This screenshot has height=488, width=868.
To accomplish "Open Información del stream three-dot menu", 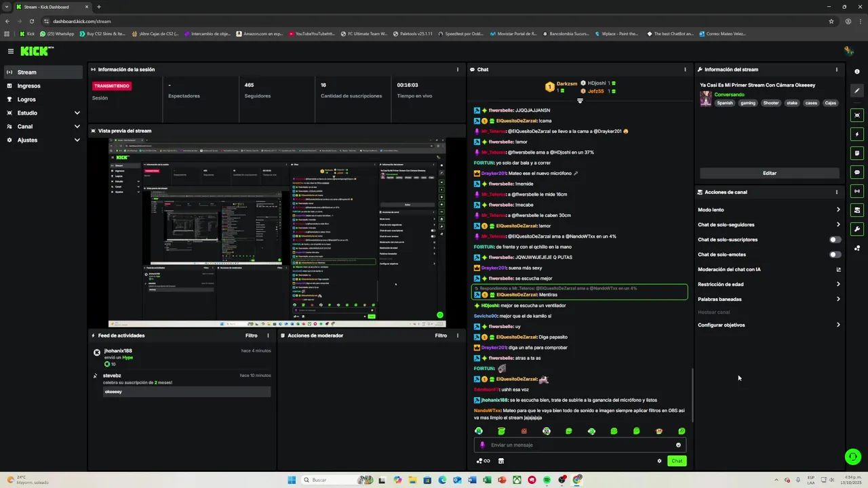I will pos(836,69).
